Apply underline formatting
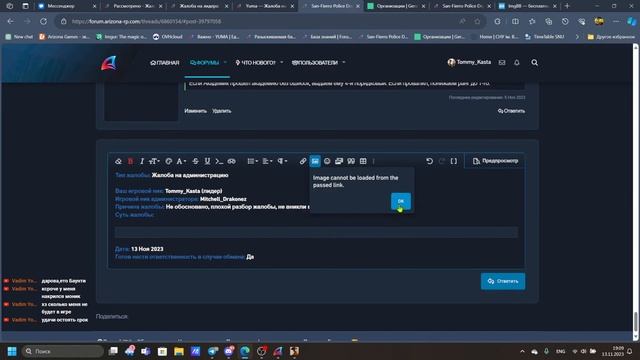This screenshot has height=360, width=640. [x=207, y=161]
